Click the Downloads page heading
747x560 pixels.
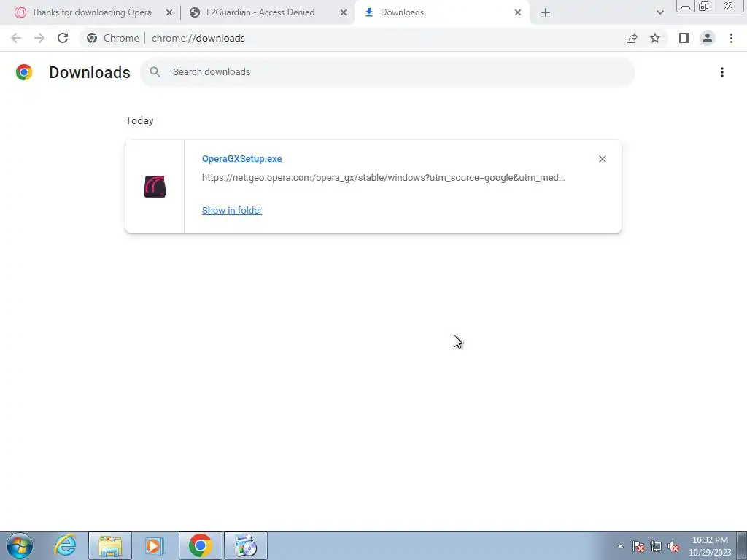[x=90, y=72]
